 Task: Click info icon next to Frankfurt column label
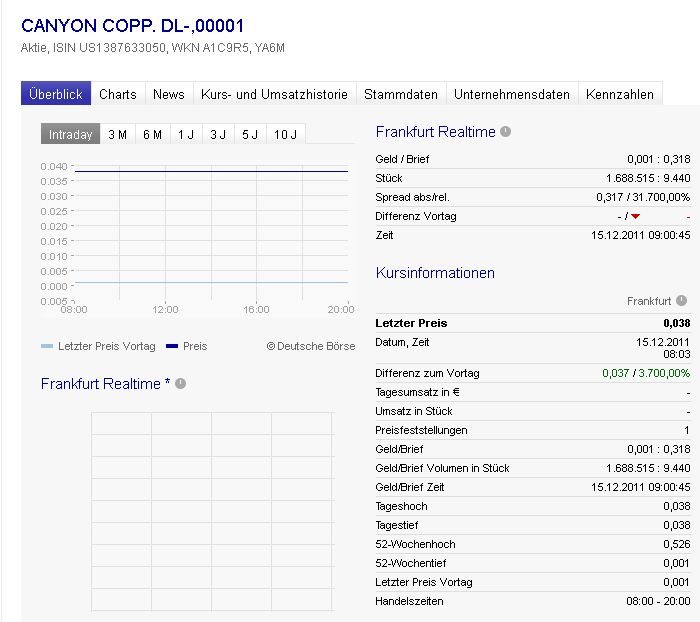682,300
